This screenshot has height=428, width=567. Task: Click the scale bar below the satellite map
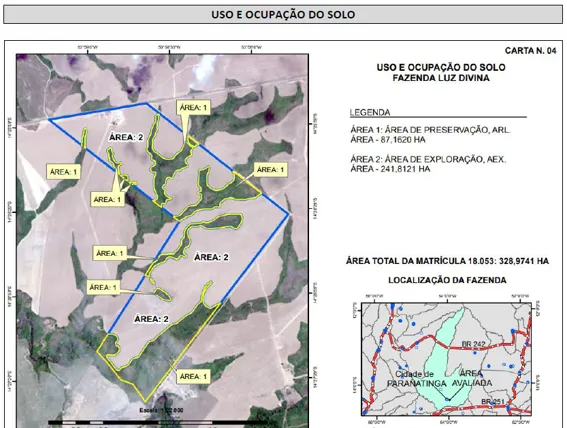tap(157, 422)
